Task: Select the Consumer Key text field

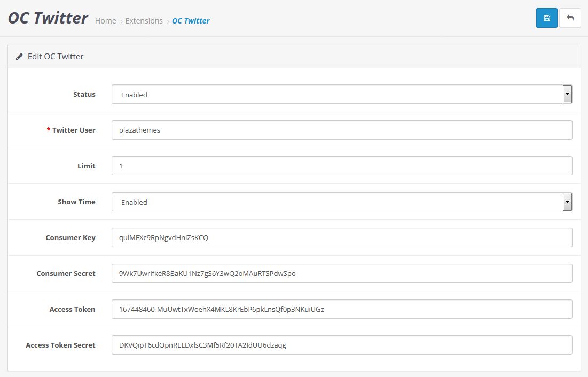Action: 342,237
